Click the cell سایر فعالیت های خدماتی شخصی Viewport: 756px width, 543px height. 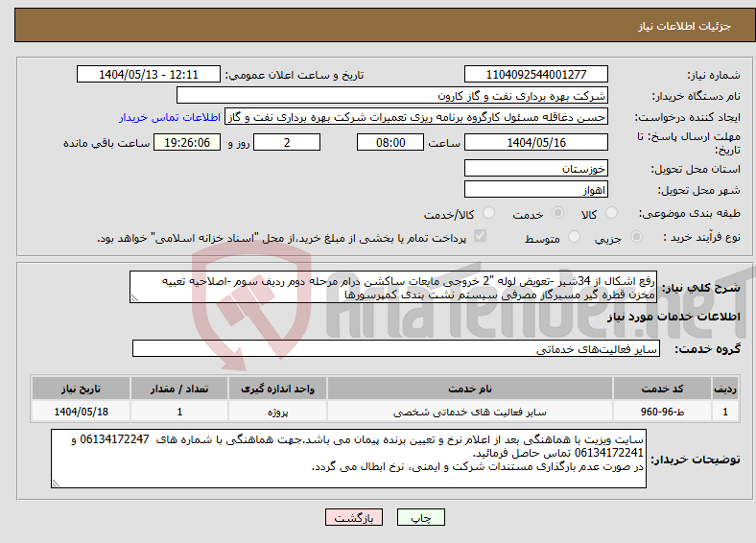469,412
